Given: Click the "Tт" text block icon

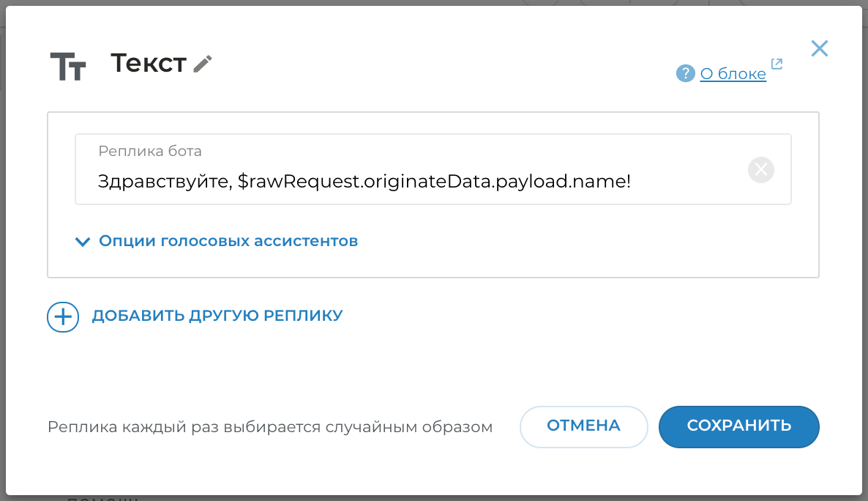Looking at the screenshot, I should 68,66.
